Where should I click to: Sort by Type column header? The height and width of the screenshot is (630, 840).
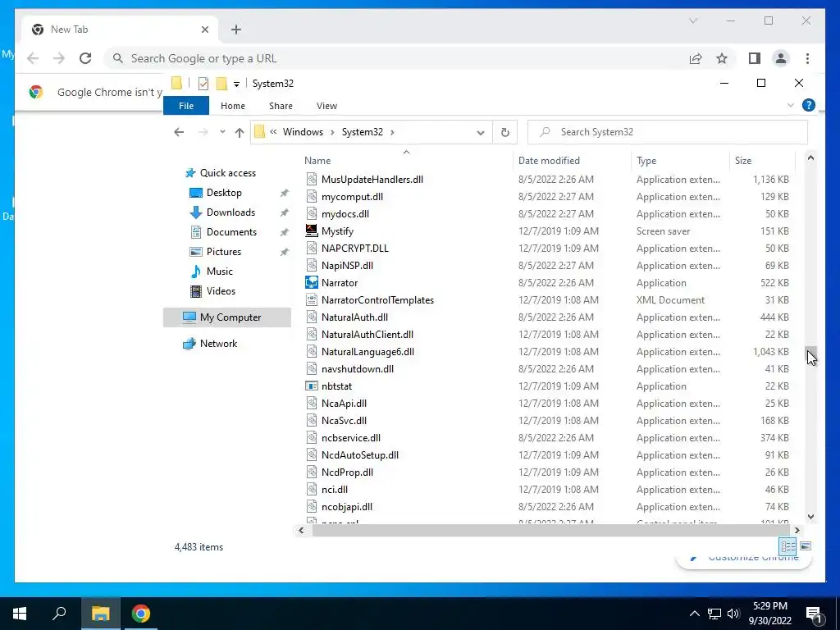click(x=680, y=160)
